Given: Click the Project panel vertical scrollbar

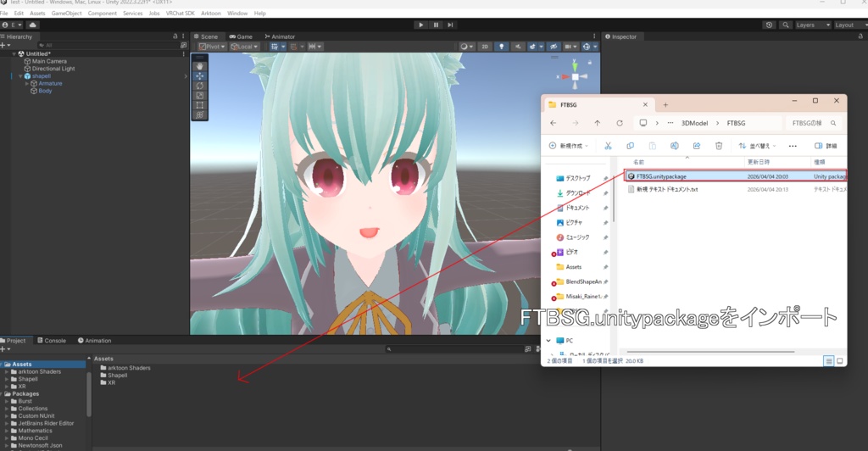Looking at the screenshot, I should pyautogui.click(x=88, y=393).
